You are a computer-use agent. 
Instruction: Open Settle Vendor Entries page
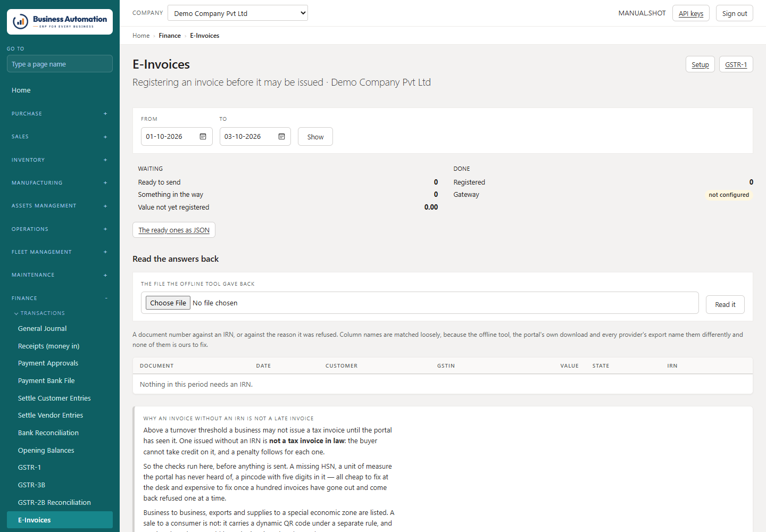pos(60,415)
